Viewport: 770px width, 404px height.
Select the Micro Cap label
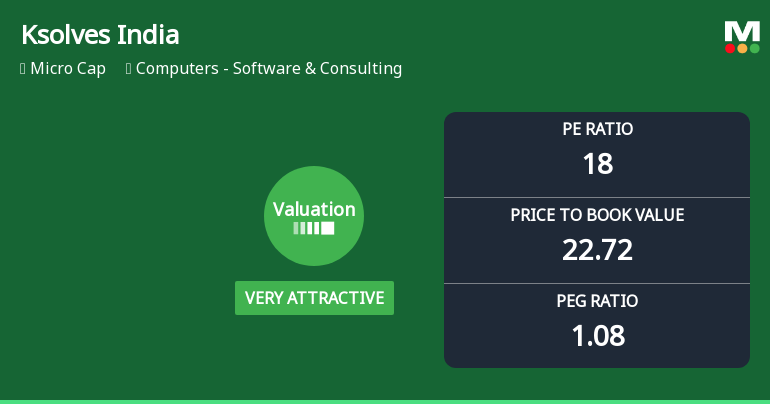click(68, 69)
